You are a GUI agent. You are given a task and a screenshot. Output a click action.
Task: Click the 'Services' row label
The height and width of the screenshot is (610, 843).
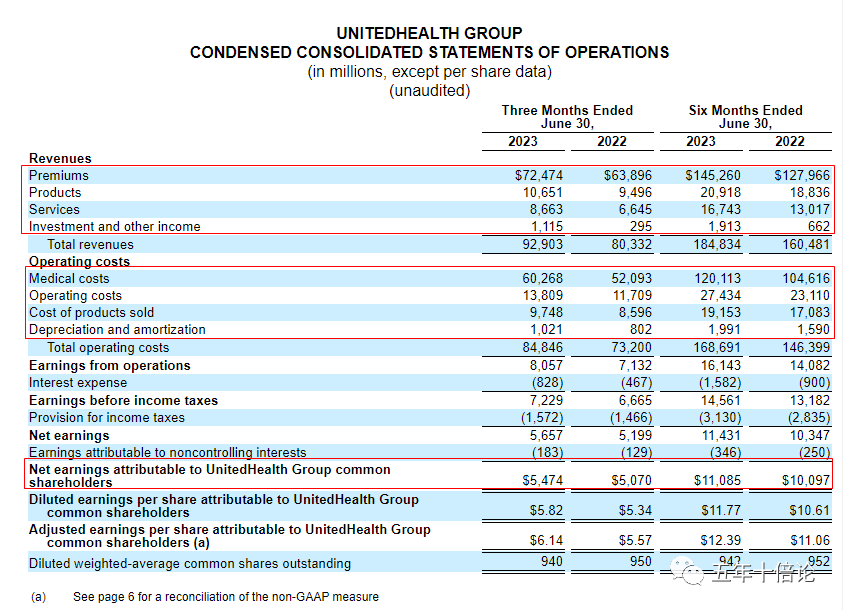pos(54,210)
